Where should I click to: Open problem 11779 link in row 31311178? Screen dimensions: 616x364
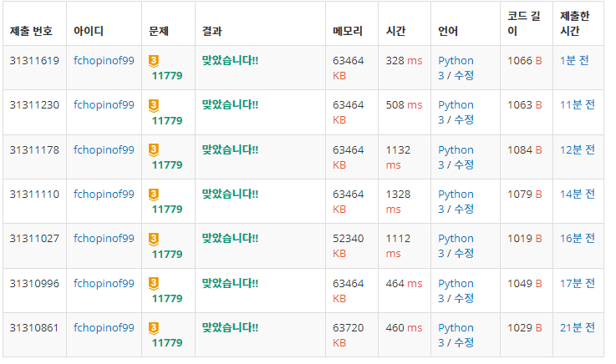(x=167, y=164)
